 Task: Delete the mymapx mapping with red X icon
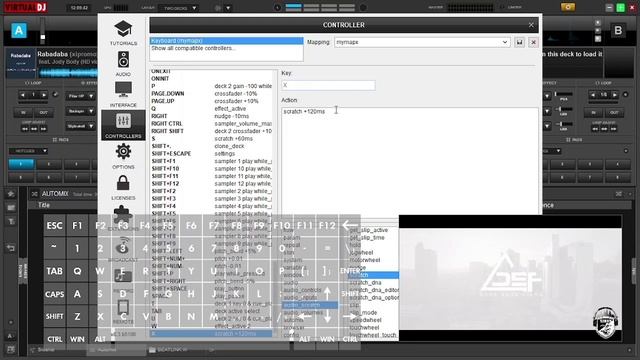point(533,42)
